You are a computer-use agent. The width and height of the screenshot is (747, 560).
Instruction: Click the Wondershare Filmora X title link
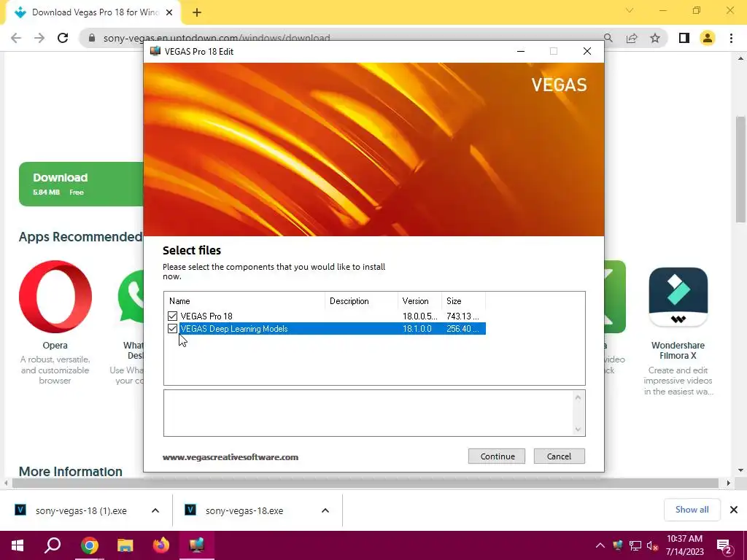coord(678,351)
